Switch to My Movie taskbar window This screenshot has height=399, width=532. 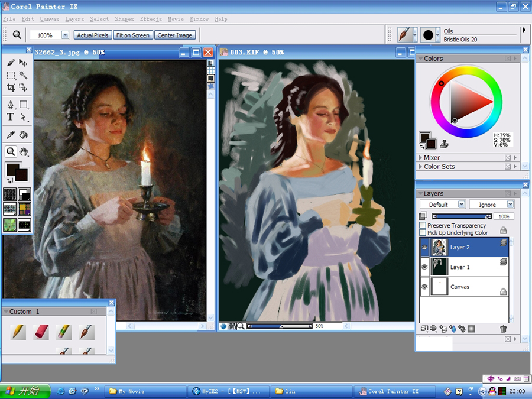145,391
